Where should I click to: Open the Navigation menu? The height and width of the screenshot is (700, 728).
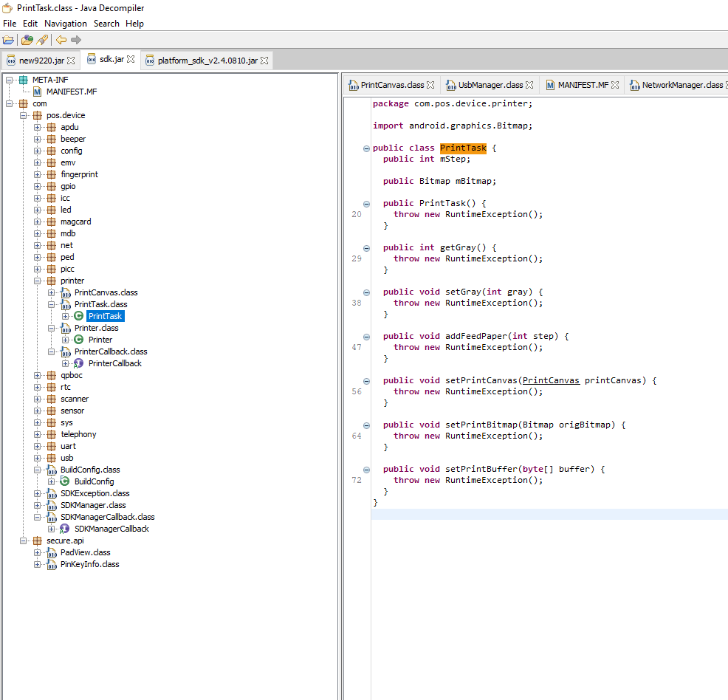[65, 24]
